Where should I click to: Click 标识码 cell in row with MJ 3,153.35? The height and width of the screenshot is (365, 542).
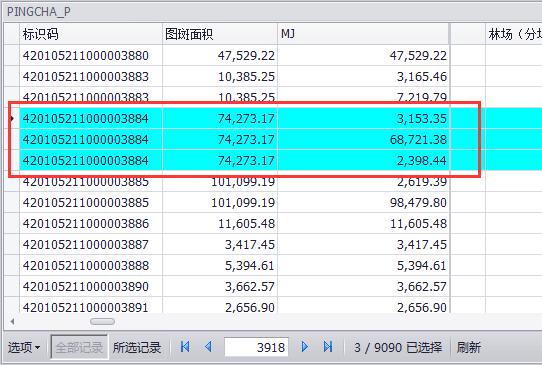(x=91, y=119)
